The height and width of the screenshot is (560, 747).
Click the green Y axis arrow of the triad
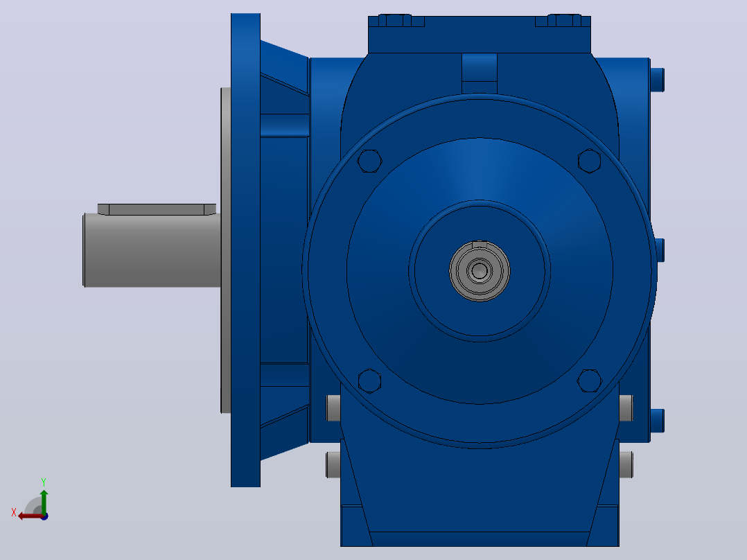click(x=44, y=501)
